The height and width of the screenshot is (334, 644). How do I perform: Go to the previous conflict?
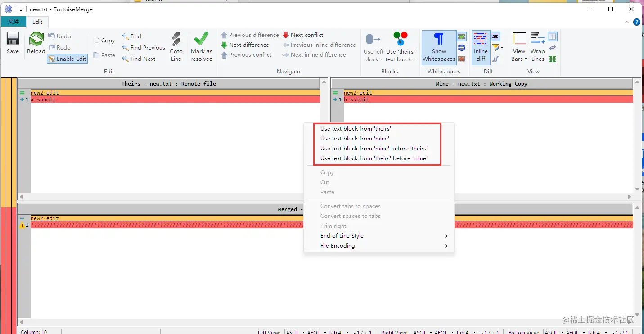[x=246, y=54]
